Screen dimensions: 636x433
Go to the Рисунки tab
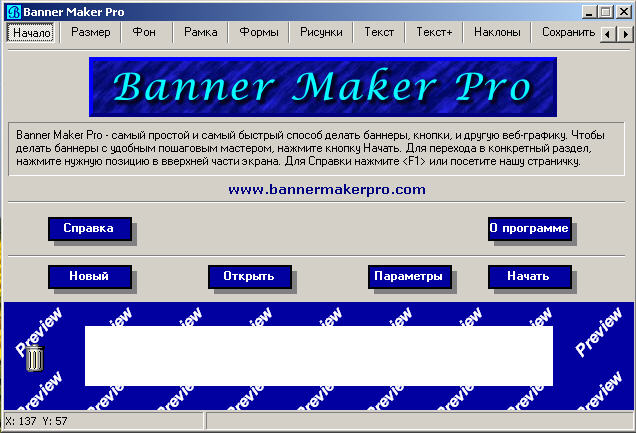point(321,32)
